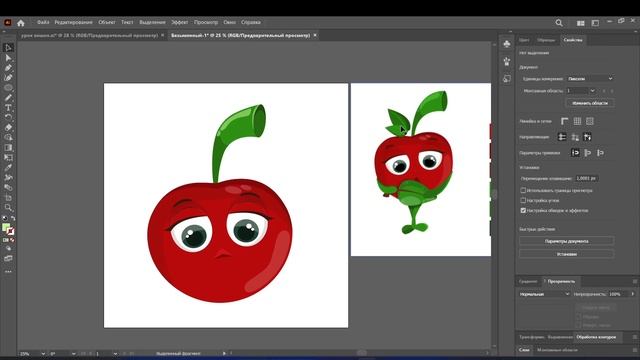Open the Файл menu
The image size is (640, 360).
tap(43, 22)
